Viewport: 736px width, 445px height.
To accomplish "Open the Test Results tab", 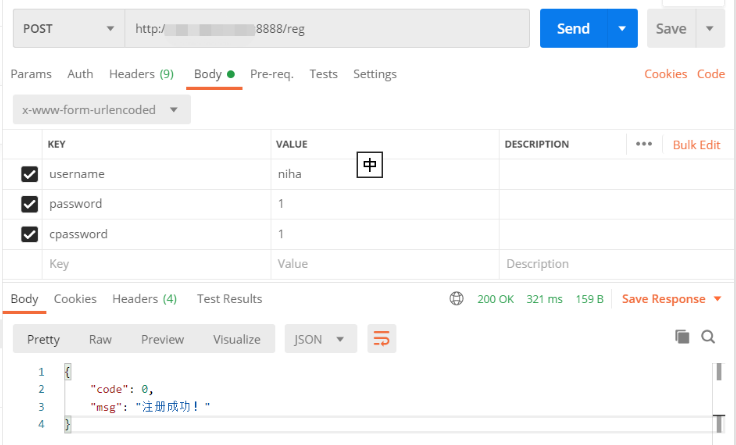I will [230, 299].
